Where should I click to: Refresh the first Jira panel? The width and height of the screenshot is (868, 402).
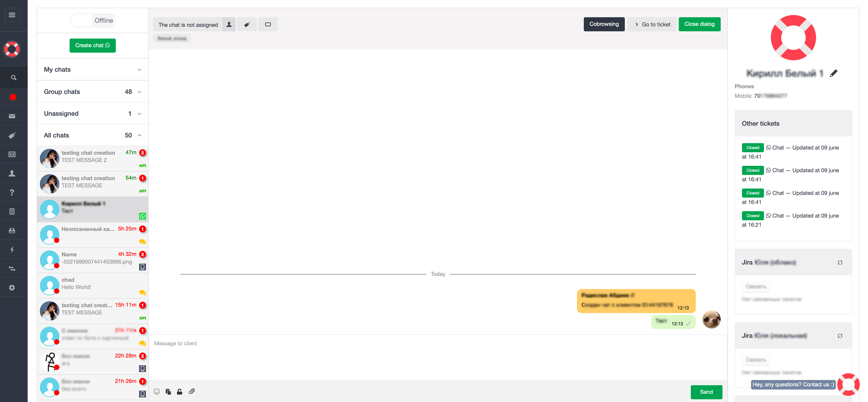pyautogui.click(x=840, y=263)
